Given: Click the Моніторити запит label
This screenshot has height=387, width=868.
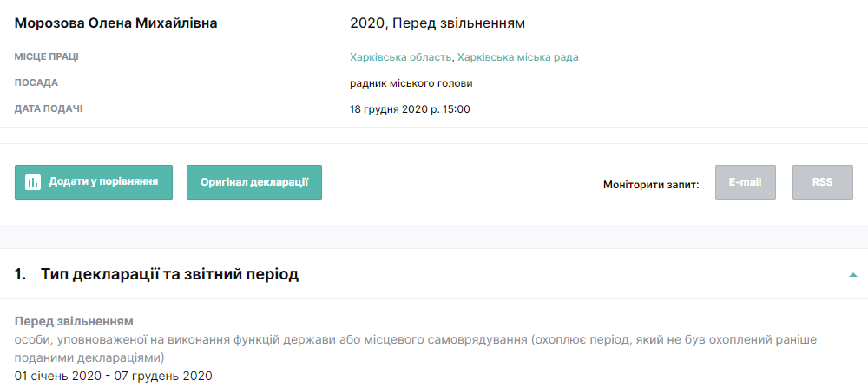Looking at the screenshot, I should click(x=651, y=184).
